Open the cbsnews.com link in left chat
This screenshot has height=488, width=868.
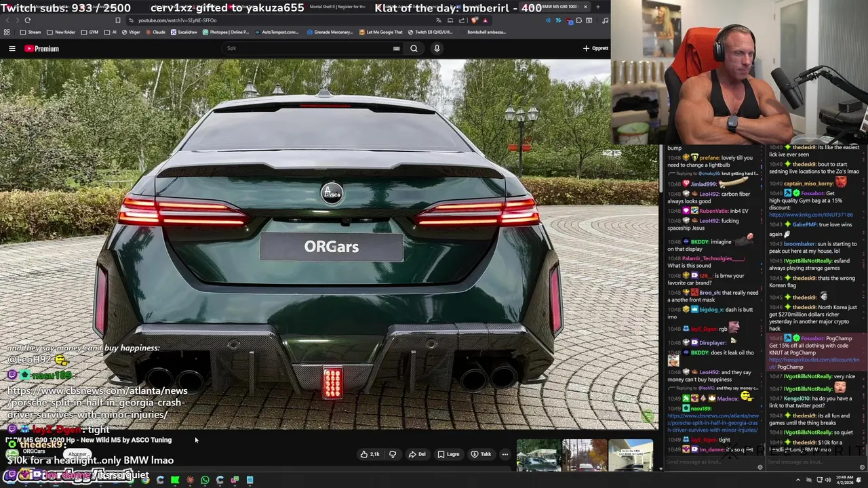713,422
